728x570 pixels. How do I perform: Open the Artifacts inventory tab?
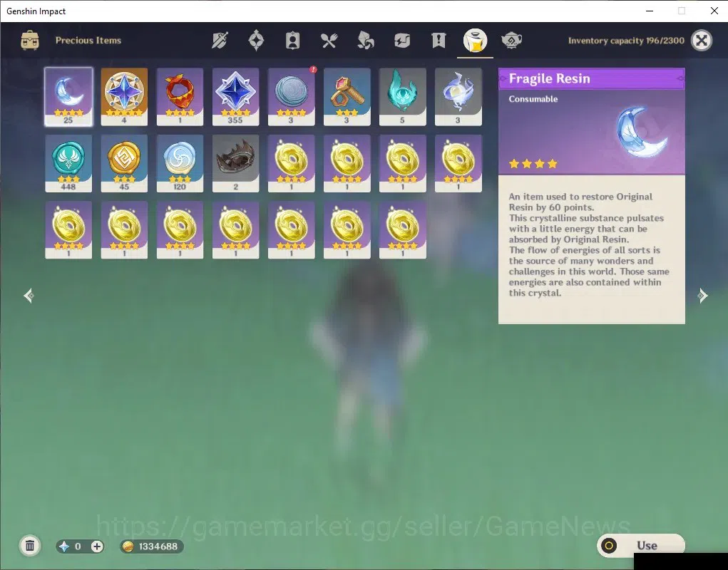256,41
